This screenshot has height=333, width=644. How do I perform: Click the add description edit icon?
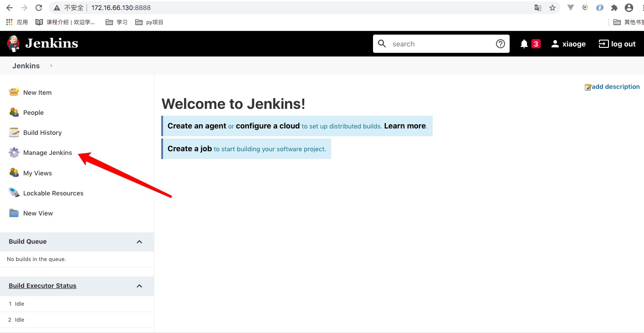pos(588,87)
